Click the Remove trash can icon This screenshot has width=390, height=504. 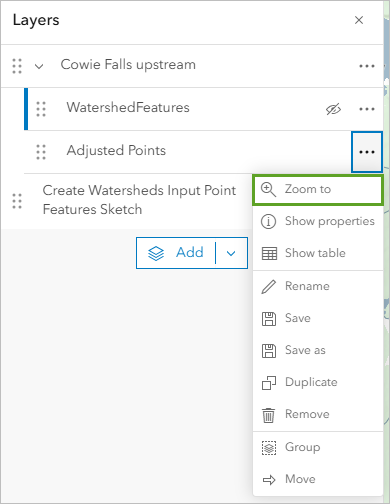[x=268, y=415]
